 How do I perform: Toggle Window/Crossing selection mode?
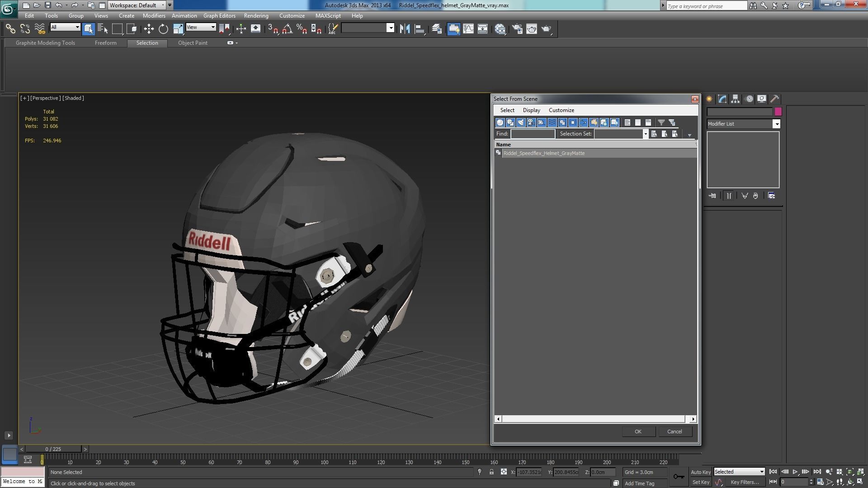(x=132, y=29)
